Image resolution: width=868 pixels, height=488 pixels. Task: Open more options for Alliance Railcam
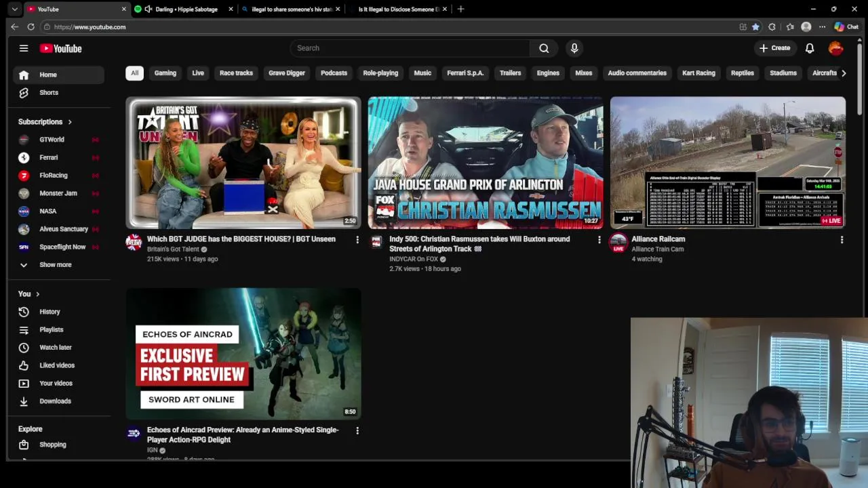coord(842,239)
